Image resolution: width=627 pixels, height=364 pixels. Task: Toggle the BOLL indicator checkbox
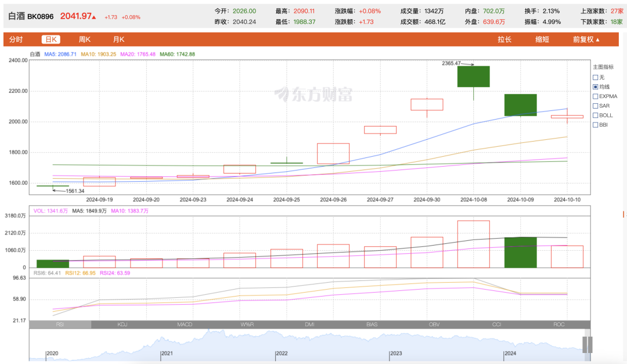coord(595,115)
